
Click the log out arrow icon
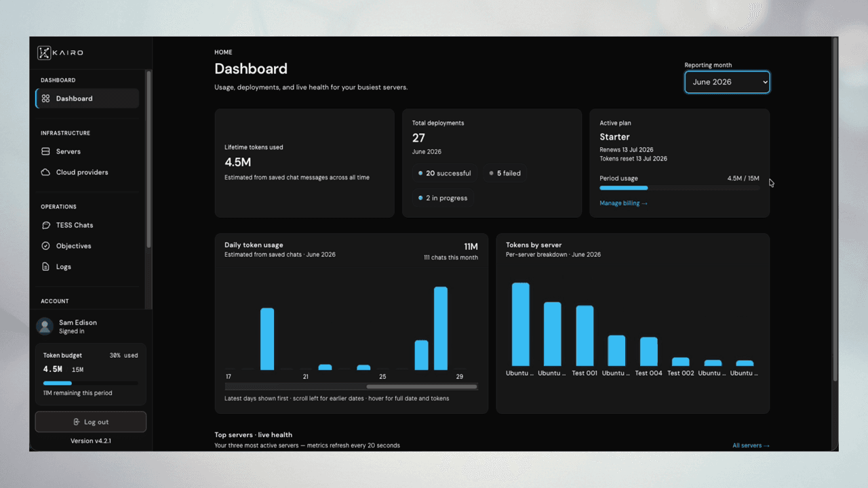click(x=77, y=422)
